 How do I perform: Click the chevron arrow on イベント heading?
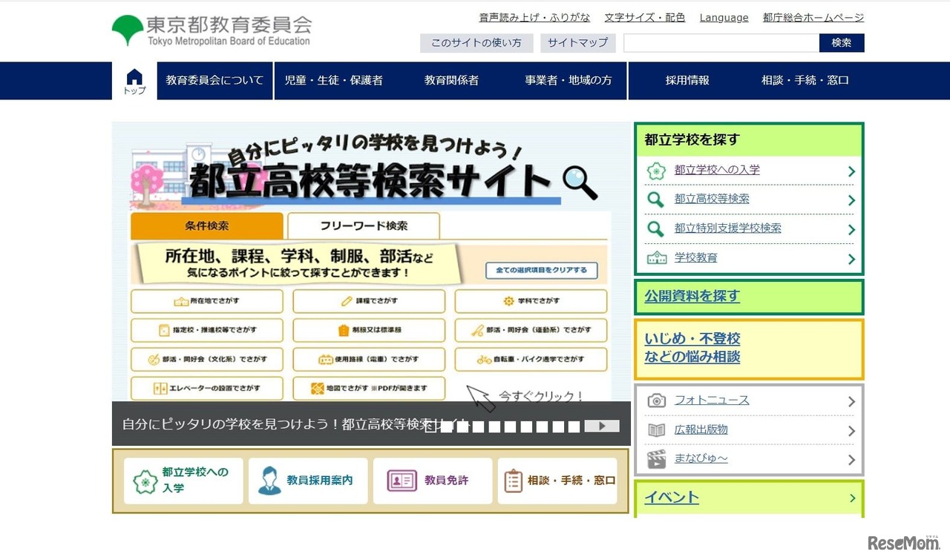853,498
